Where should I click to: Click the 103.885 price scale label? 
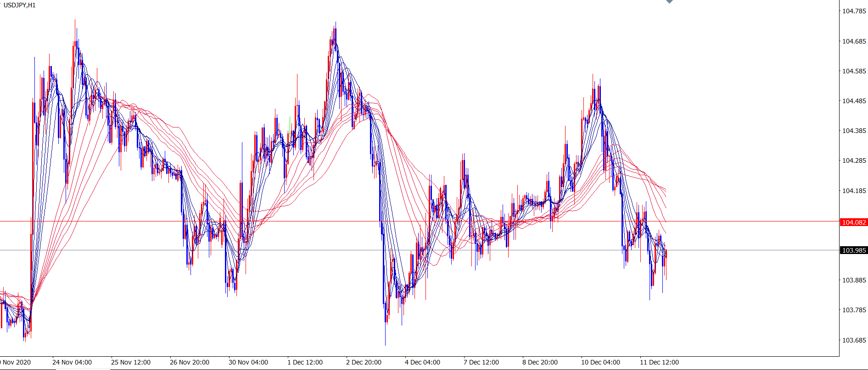pos(854,280)
